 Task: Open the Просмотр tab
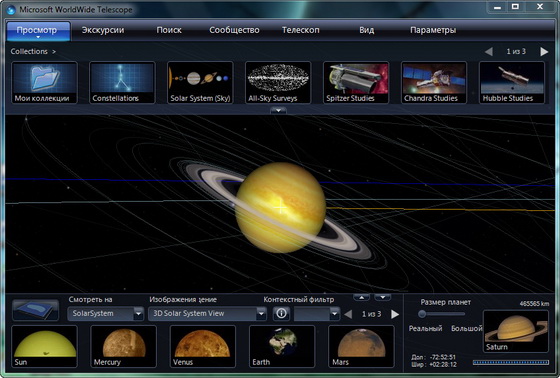[x=38, y=30]
